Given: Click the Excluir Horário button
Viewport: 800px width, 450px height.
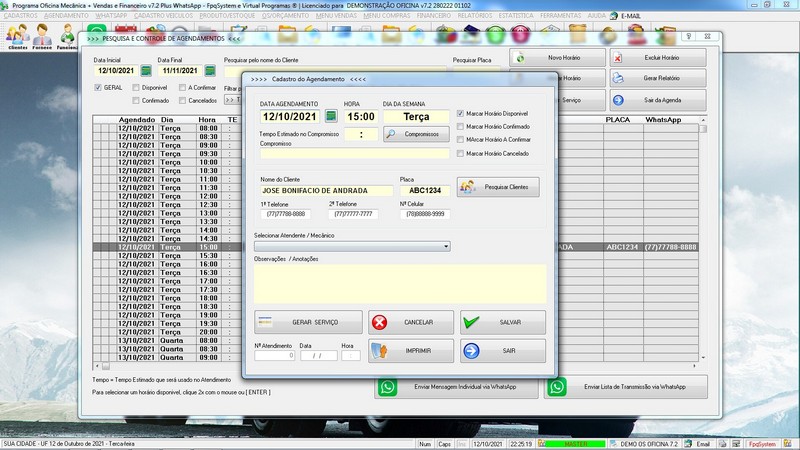Looking at the screenshot, I should tap(658, 58).
